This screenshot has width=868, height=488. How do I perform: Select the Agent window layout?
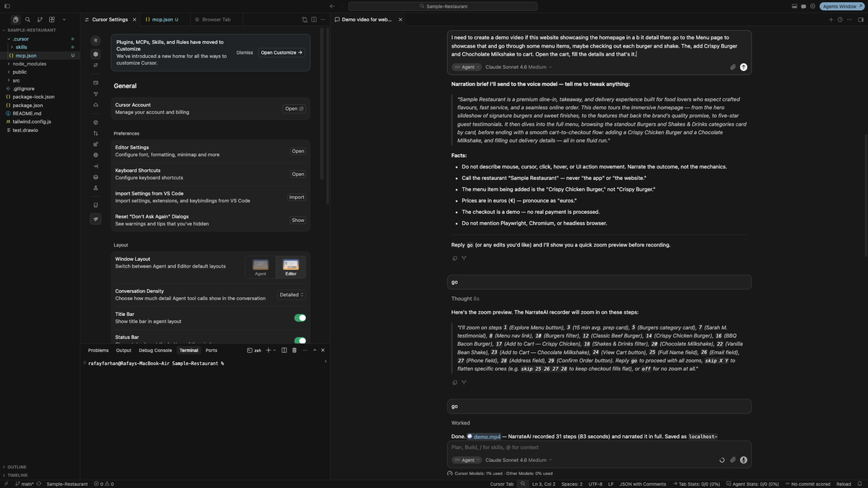(260, 267)
